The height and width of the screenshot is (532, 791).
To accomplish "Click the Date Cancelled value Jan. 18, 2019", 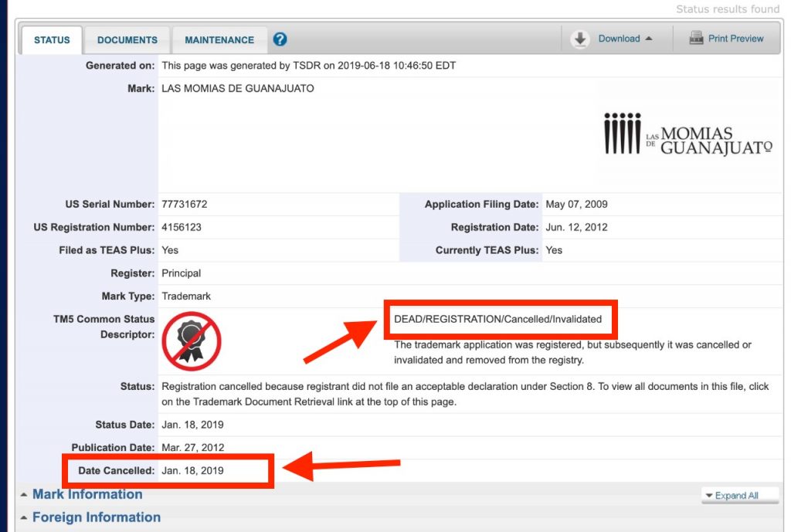I will click(x=192, y=470).
